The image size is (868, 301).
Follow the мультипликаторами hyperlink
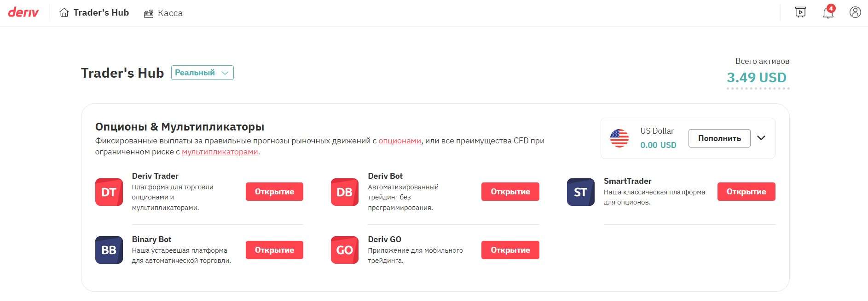pos(220,152)
